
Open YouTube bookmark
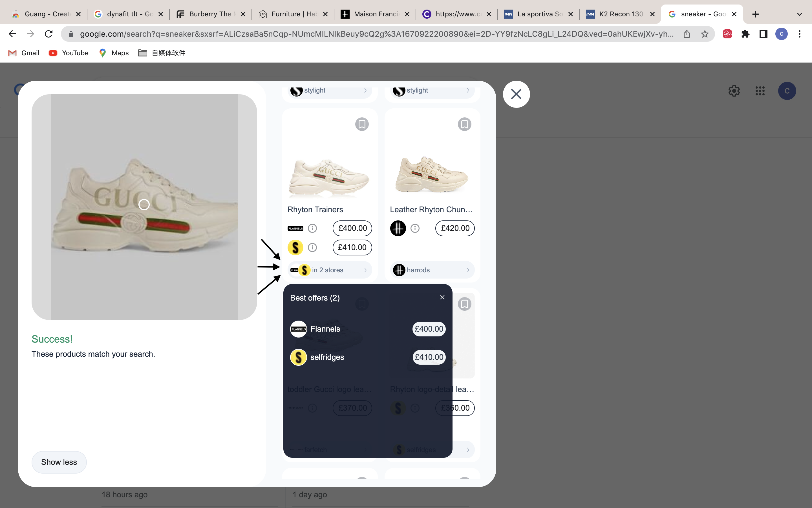pos(69,53)
